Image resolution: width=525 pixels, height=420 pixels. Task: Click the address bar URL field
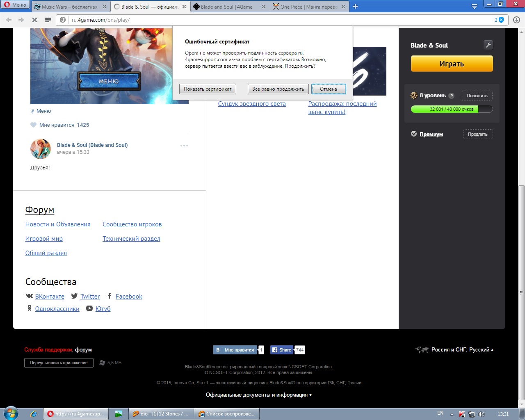point(279,20)
